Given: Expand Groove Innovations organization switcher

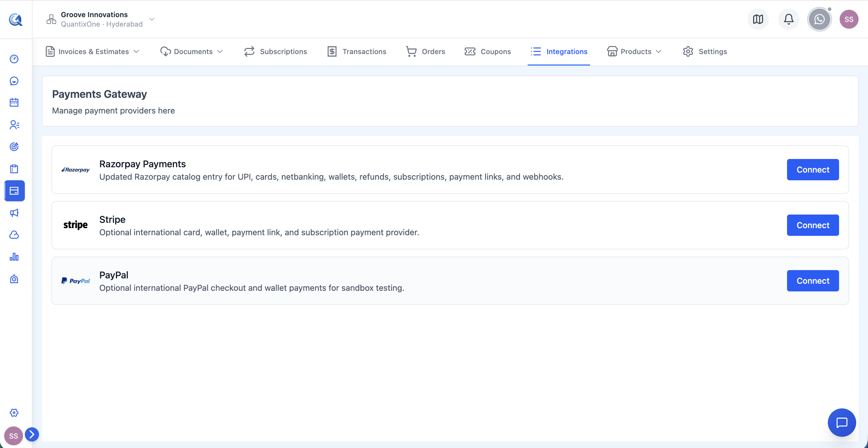Looking at the screenshot, I should [100, 19].
